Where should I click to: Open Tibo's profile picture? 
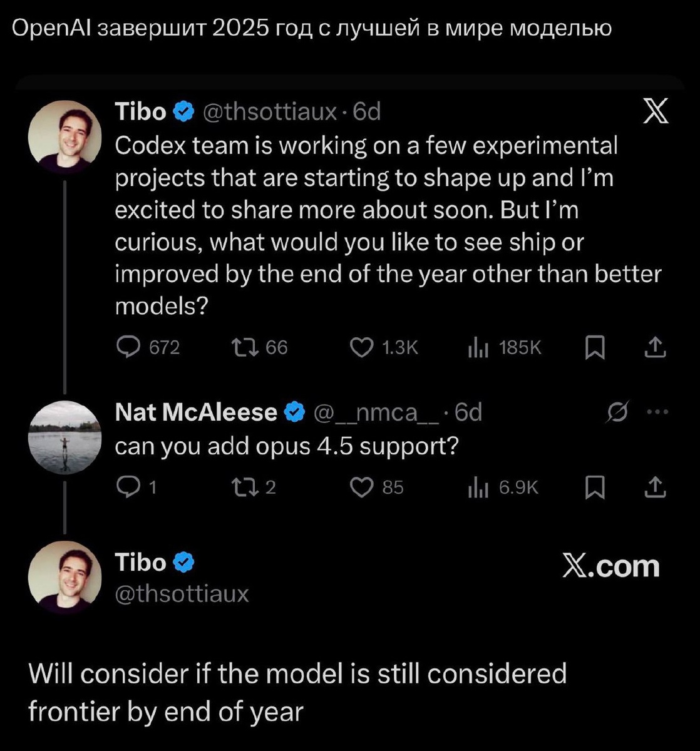click(65, 134)
